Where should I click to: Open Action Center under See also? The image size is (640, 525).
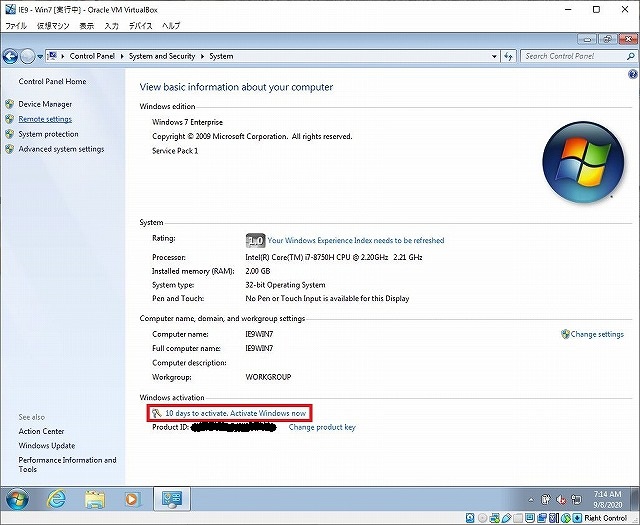tap(41, 431)
